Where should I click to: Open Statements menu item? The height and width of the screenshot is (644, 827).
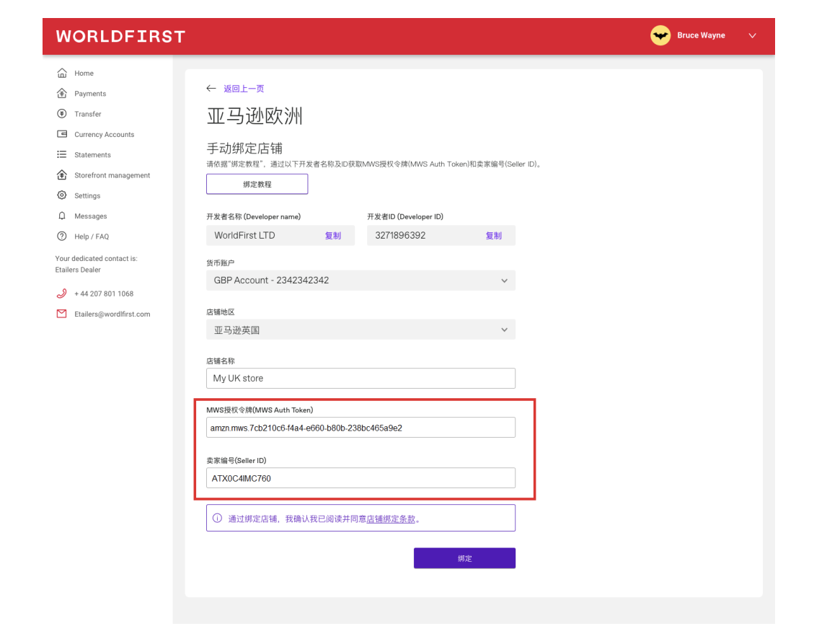(92, 155)
